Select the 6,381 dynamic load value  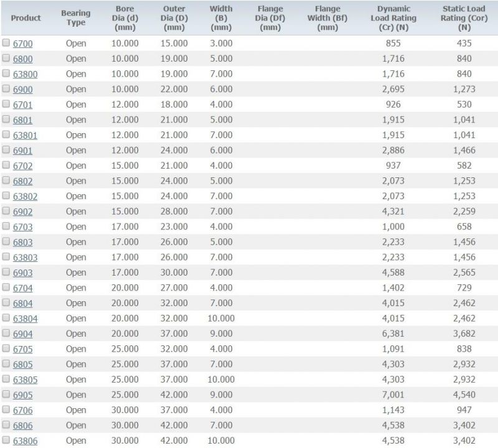393,334
